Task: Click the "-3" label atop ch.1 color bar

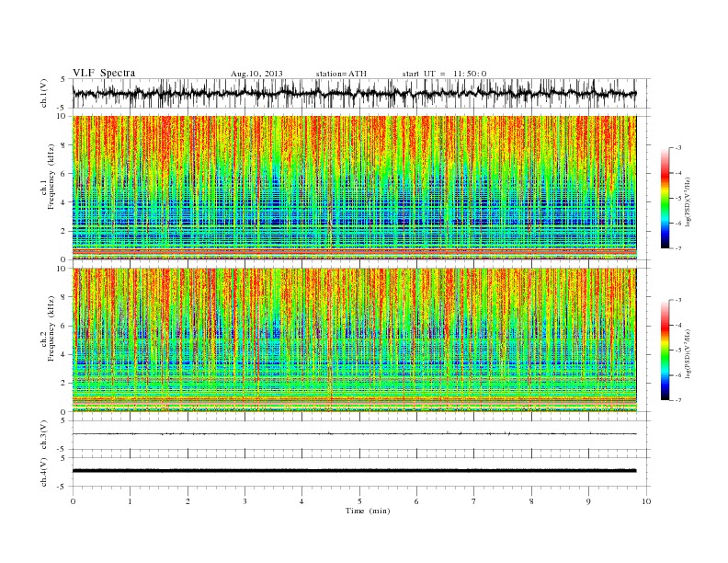Action: [x=677, y=148]
